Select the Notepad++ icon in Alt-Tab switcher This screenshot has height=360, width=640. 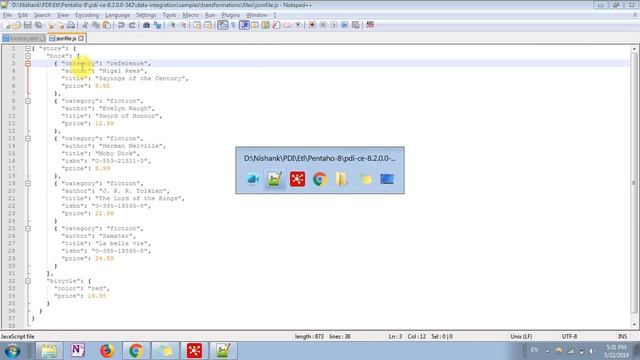[275, 179]
